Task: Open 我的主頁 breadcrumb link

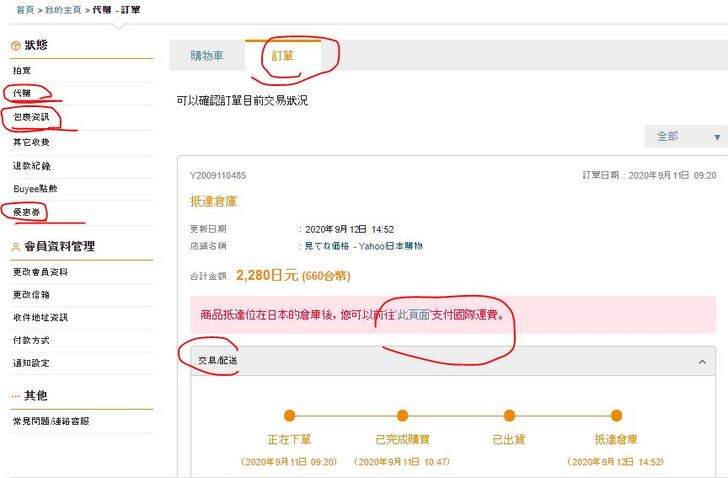Action: click(x=64, y=8)
